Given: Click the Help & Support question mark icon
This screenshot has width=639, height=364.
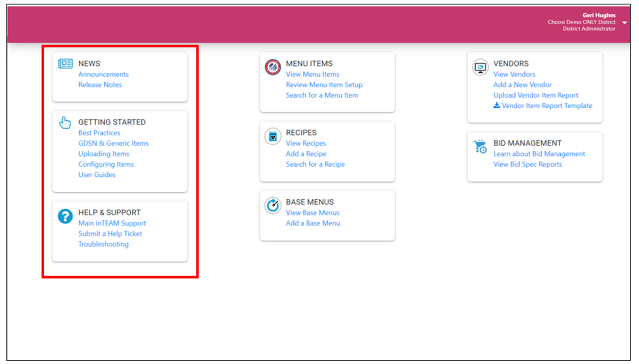Looking at the screenshot, I should (x=65, y=216).
